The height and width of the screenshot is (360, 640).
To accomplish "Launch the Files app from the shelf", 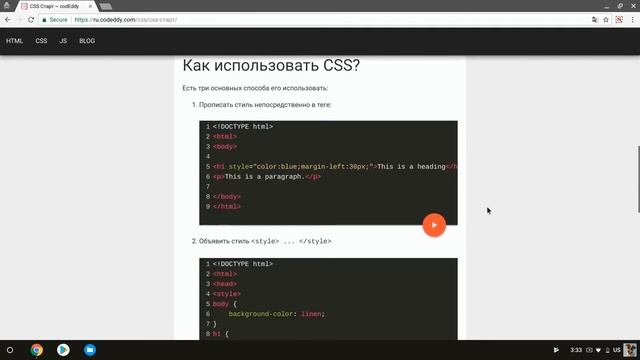I will (x=90, y=350).
